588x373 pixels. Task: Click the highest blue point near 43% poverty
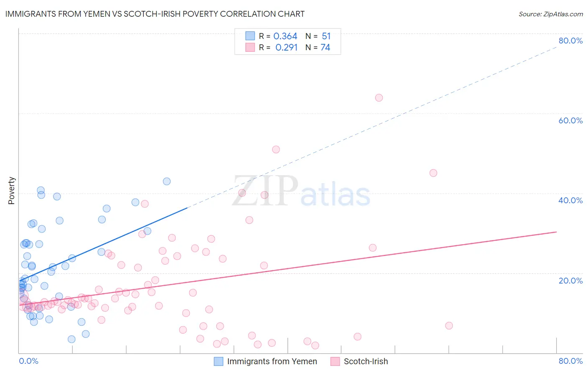pyautogui.click(x=167, y=181)
